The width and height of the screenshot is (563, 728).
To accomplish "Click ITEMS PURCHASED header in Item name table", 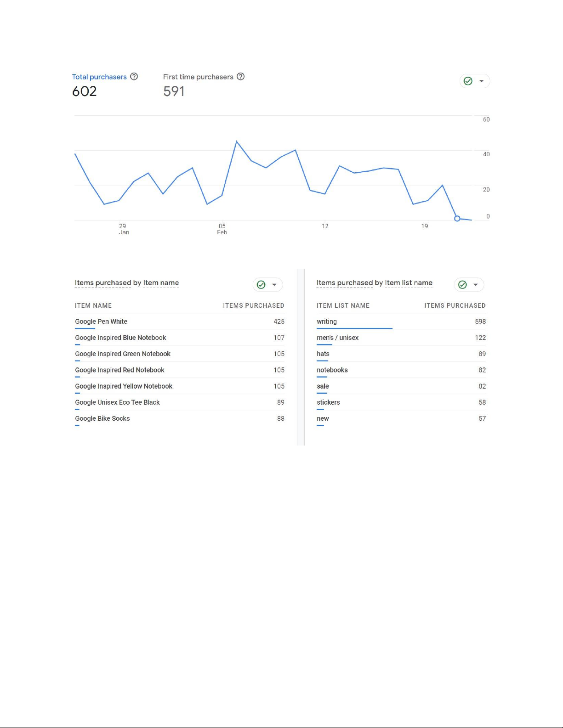I will (254, 305).
